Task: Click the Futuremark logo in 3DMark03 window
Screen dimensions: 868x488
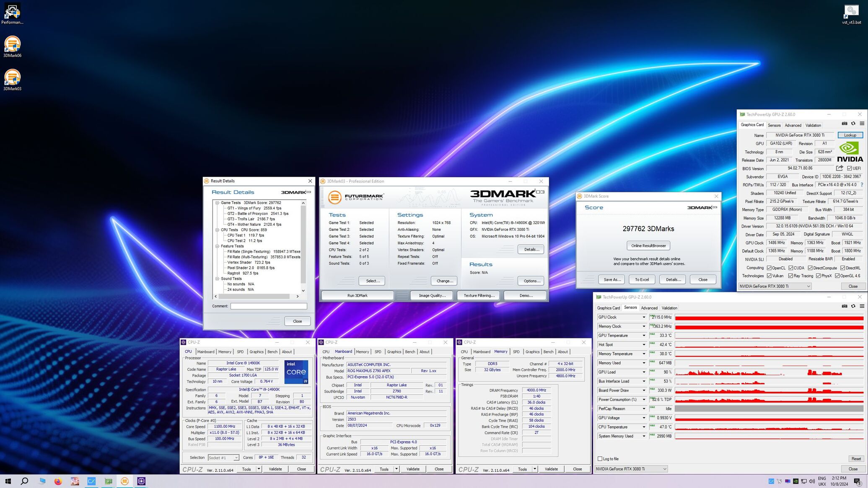Action: 355,197
